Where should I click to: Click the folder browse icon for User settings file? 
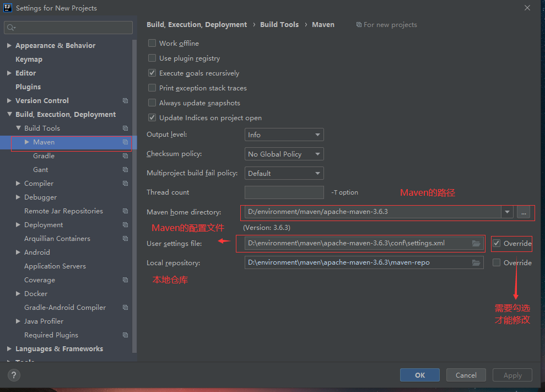[x=476, y=243]
